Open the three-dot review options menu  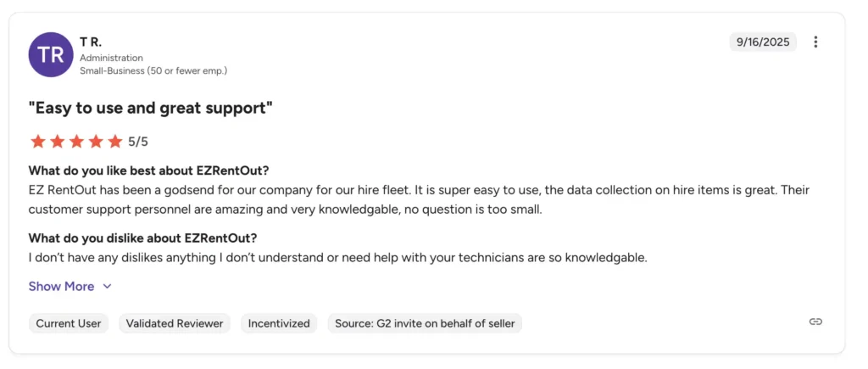pos(815,42)
